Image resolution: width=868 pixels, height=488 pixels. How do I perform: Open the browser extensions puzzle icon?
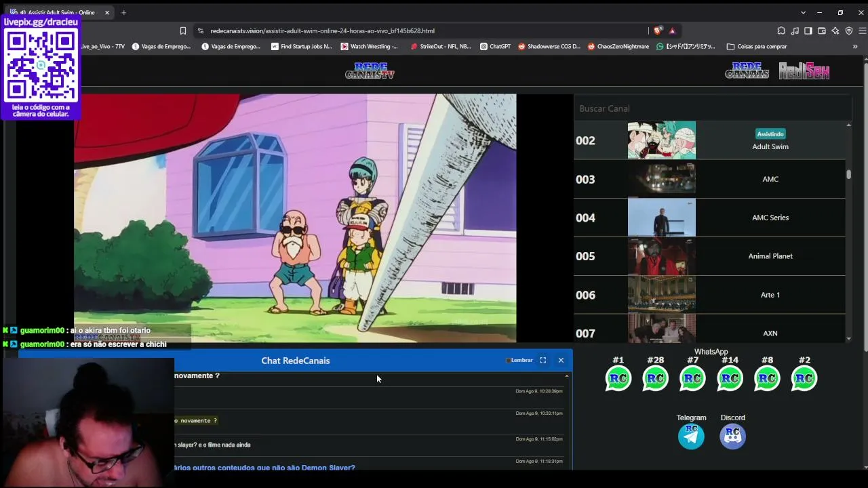click(x=781, y=30)
